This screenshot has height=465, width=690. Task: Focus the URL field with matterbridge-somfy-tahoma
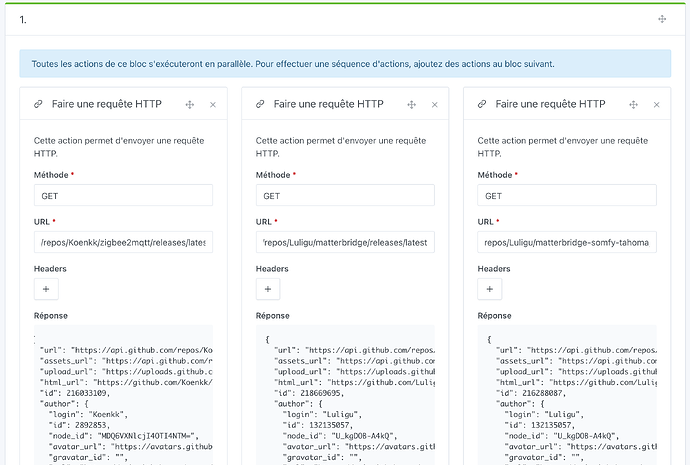tap(567, 242)
